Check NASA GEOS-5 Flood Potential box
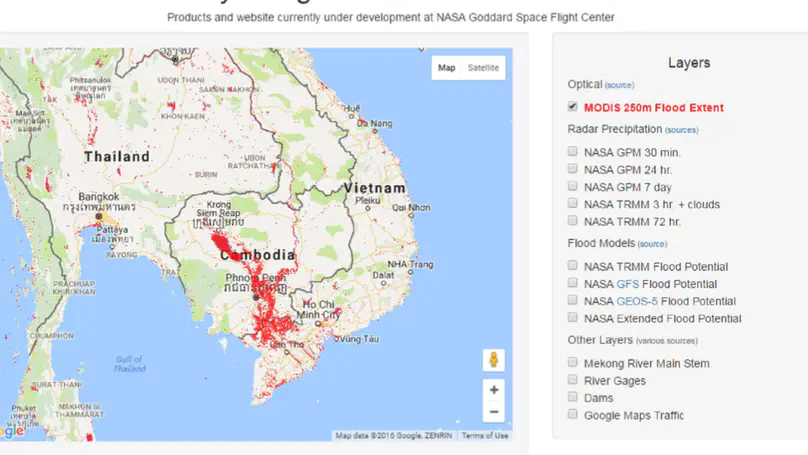Viewport: 808px width, 455px height. [573, 300]
